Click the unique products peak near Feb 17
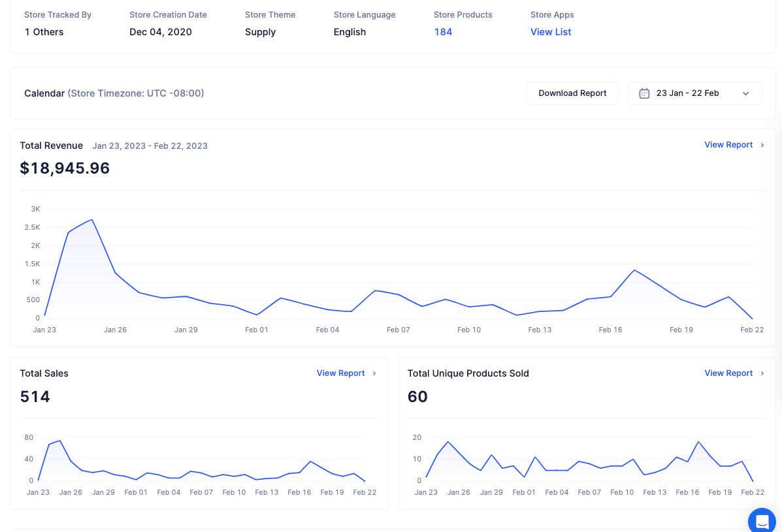 pos(698,442)
